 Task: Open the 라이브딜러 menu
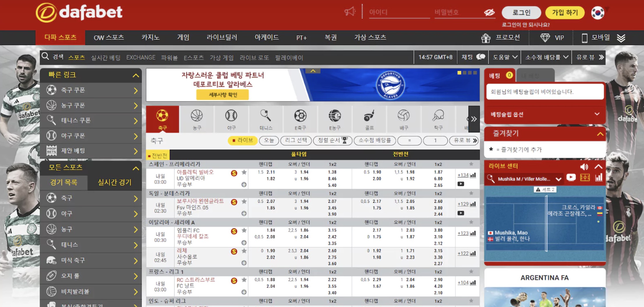tap(222, 37)
